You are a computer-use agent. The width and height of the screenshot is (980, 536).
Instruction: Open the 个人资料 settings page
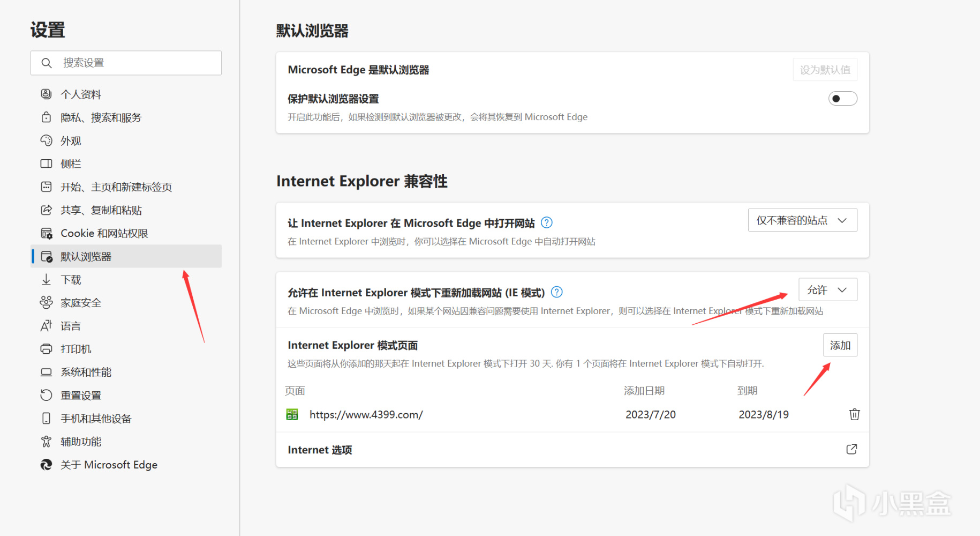point(126,94)
